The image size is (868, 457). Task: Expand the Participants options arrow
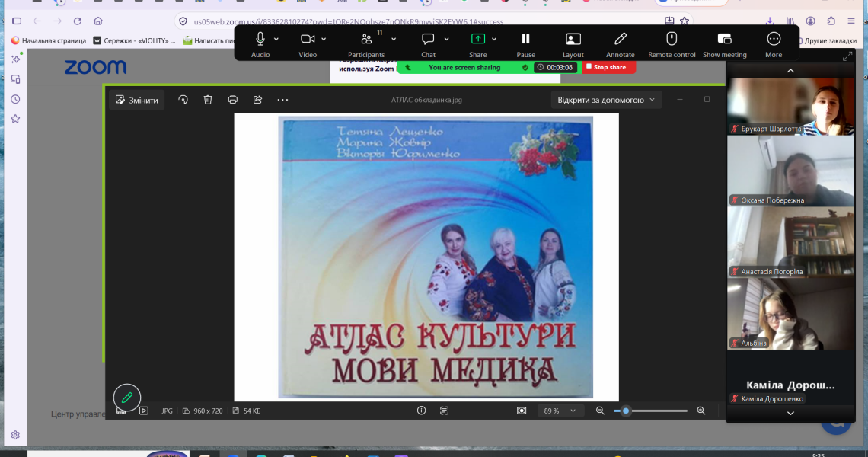[x=394, y=40]
